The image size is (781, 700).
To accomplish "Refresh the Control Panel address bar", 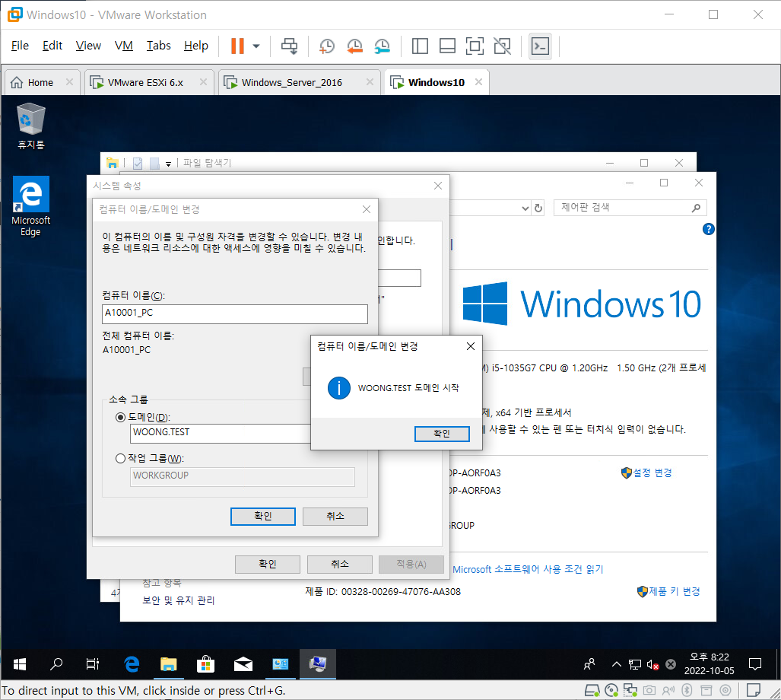I will (538, 208).
